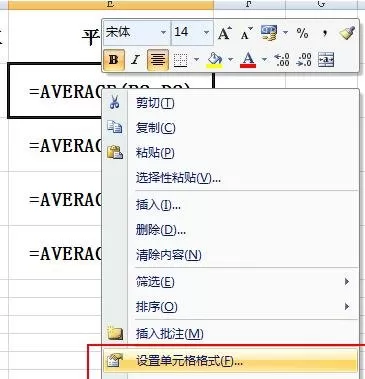Apply percent style format

(x=302, y=33)
